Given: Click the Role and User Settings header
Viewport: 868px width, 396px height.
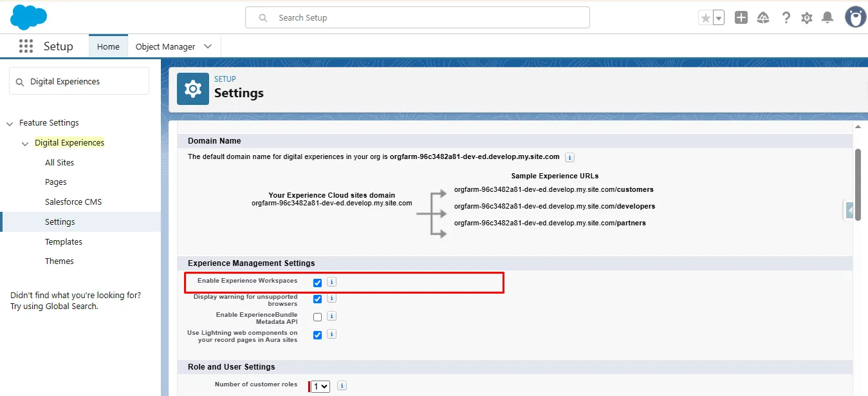Looking at the screenshot, I should pyautogui.click(x=515, y=367).
